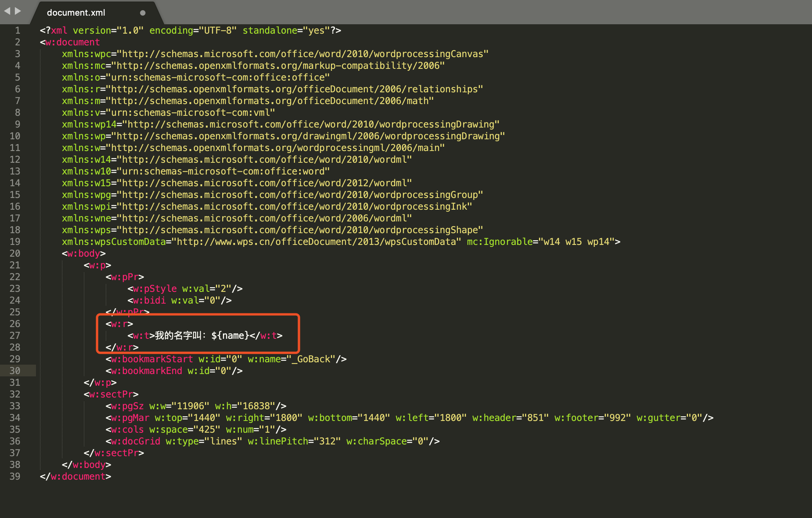The width and height of the screenshot is (812, 518).
Task: Click the closing w:r tag
Action: [x=122, y=347]
